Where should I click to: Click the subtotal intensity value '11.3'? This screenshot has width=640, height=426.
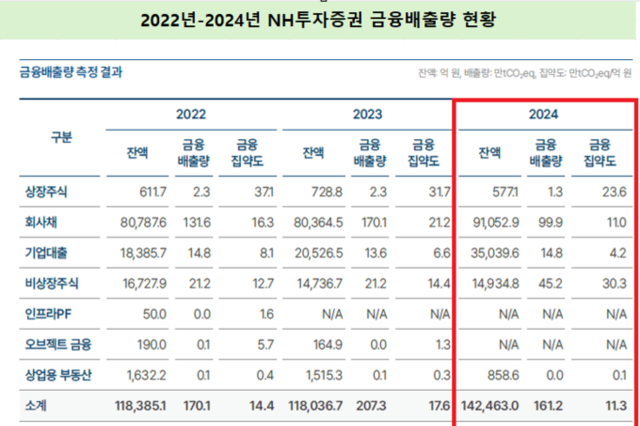616,406
